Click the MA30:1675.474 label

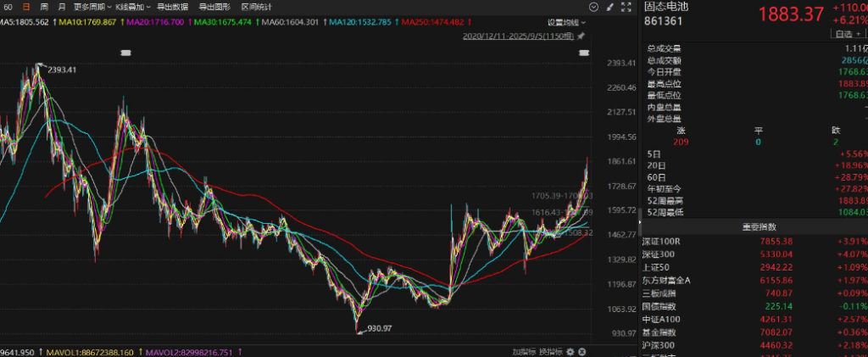point(224,22)
